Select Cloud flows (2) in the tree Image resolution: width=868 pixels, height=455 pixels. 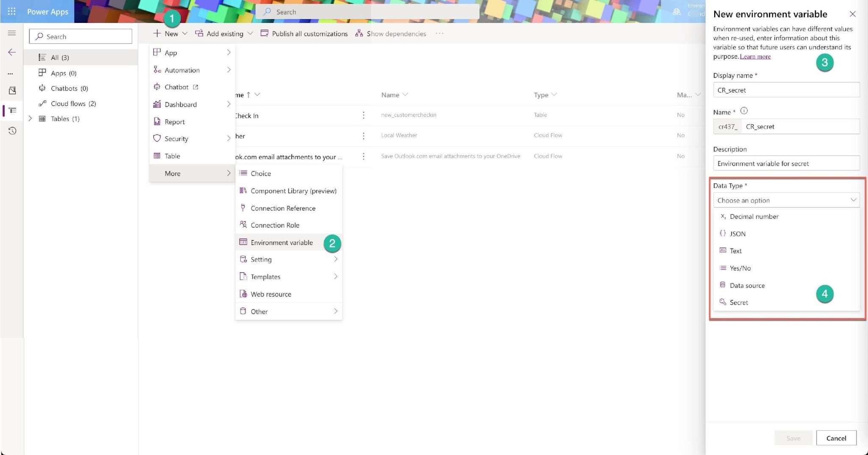[81, 103]
